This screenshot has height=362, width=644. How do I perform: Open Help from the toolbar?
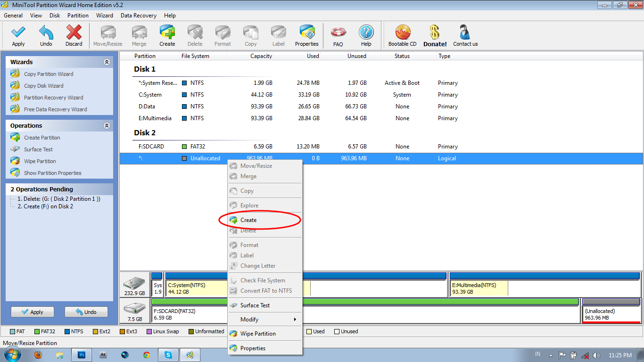coord(366,36)
